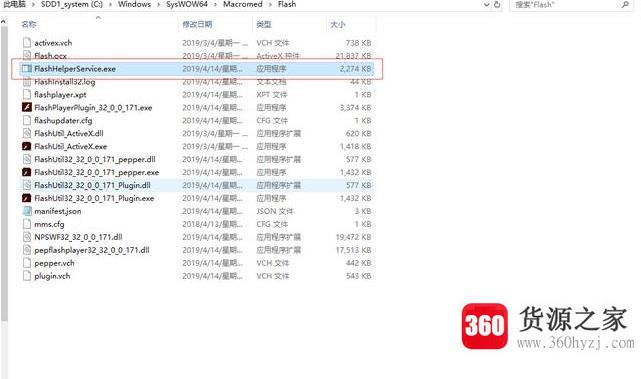
Task: Click the Flash breadcrumb segment
Action: [287, 4]
